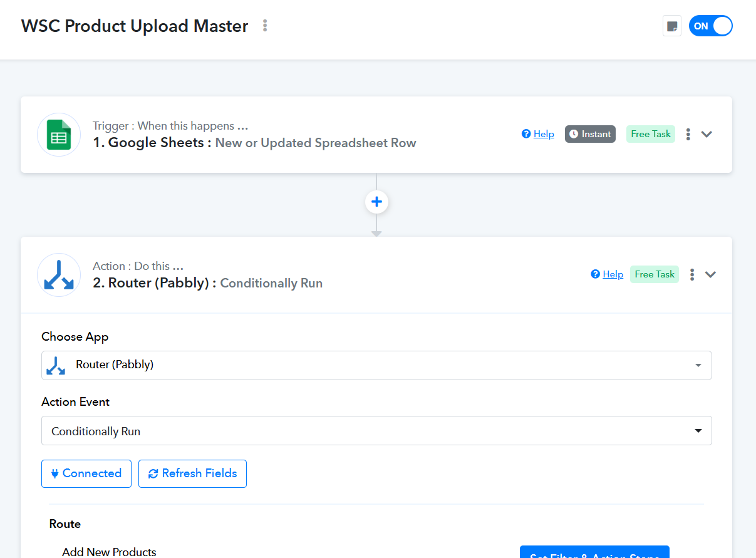Select the workflow title WSC Product Upload Master
The image size is (756, 558).
tap(135, 26)
